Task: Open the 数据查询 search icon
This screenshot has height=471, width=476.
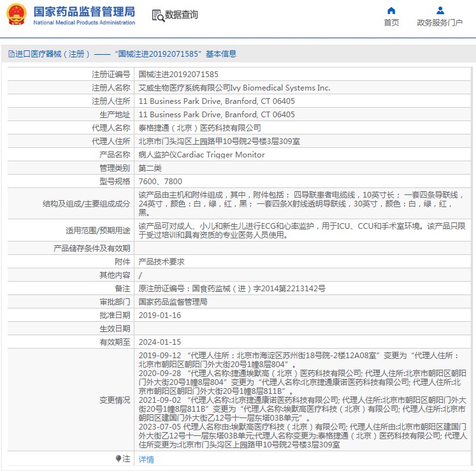Action: [158, 15]
